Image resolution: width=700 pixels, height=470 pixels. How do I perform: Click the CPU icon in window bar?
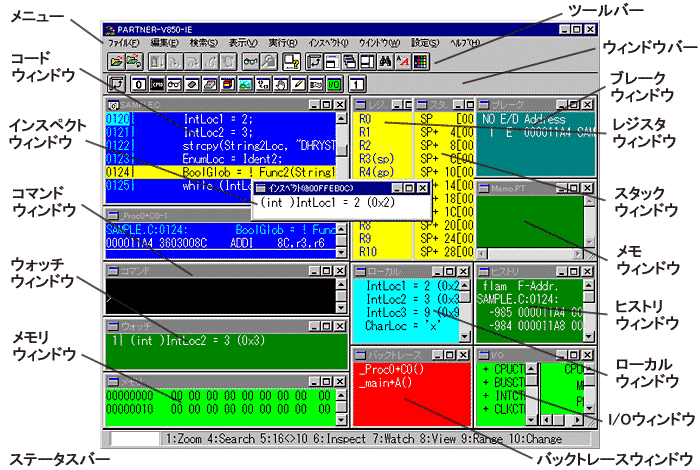click(157, 85)
